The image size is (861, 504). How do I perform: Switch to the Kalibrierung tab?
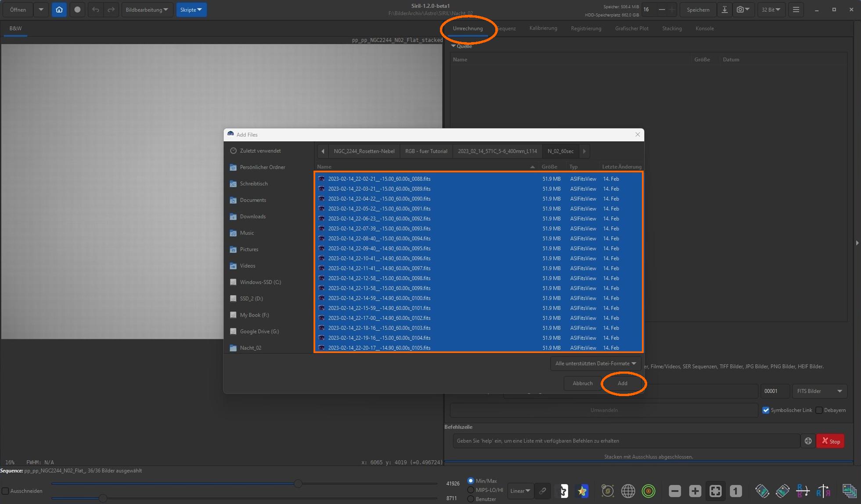[543, 28]
